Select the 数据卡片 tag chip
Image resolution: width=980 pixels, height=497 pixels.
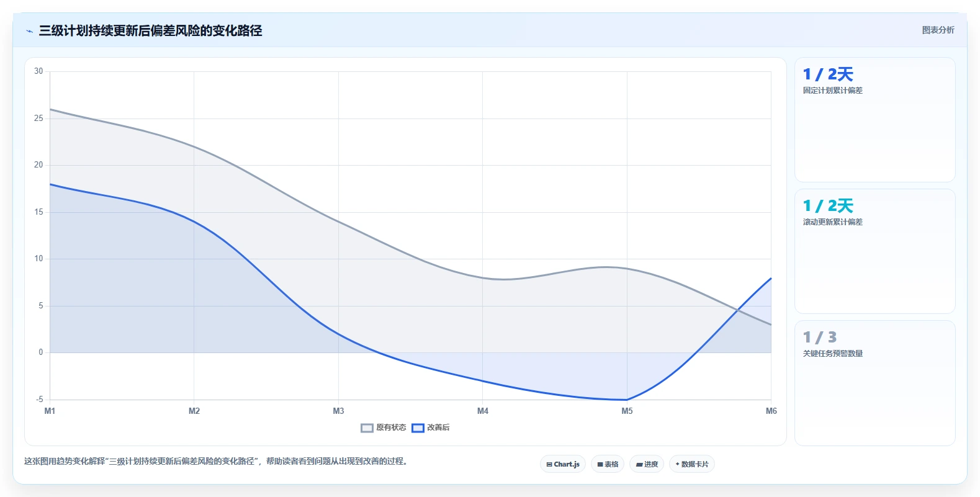tap(692, 464)
